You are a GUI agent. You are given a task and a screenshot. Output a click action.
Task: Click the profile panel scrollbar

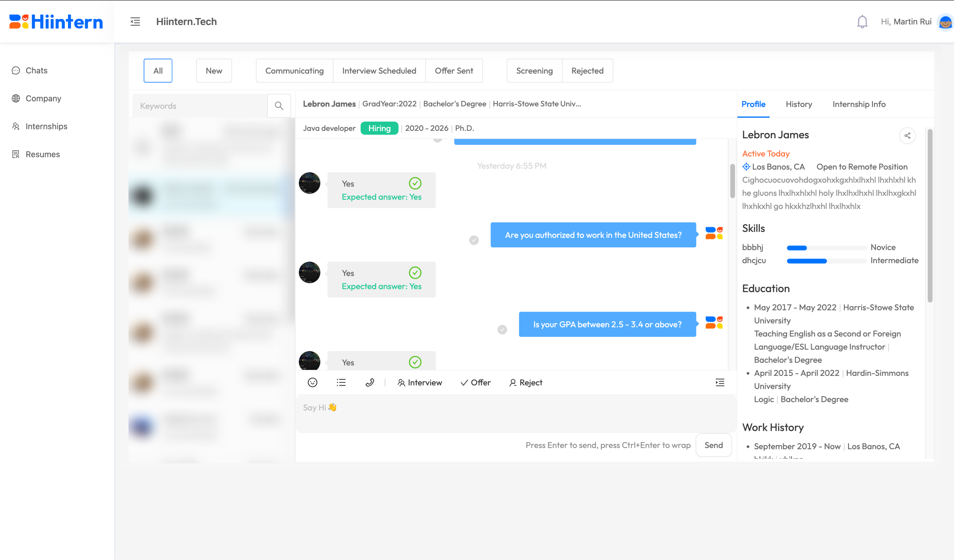[930, 216]
